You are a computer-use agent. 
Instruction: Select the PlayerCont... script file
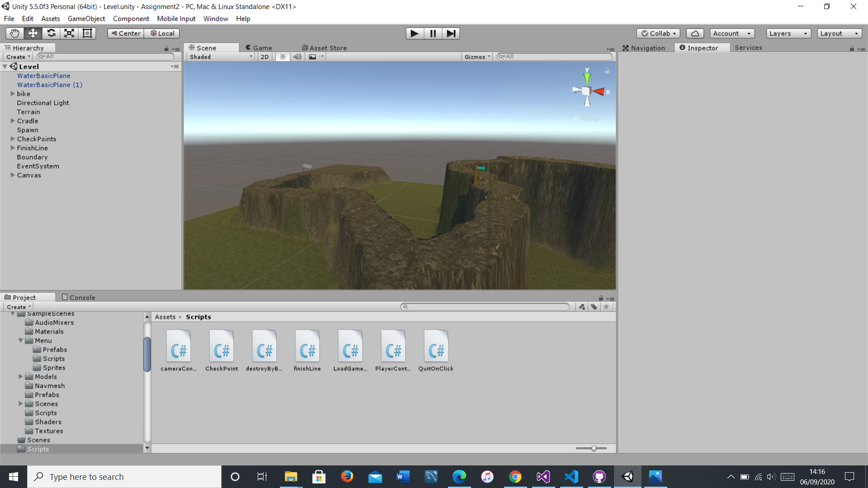pyautogui.click(x=393, y=351)
